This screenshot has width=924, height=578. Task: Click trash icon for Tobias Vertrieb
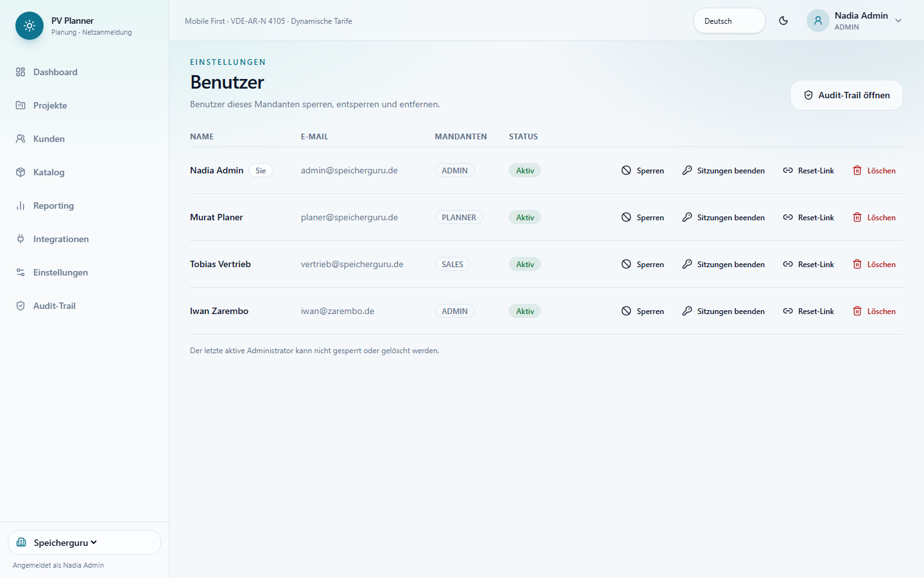(x=857, y=264)
